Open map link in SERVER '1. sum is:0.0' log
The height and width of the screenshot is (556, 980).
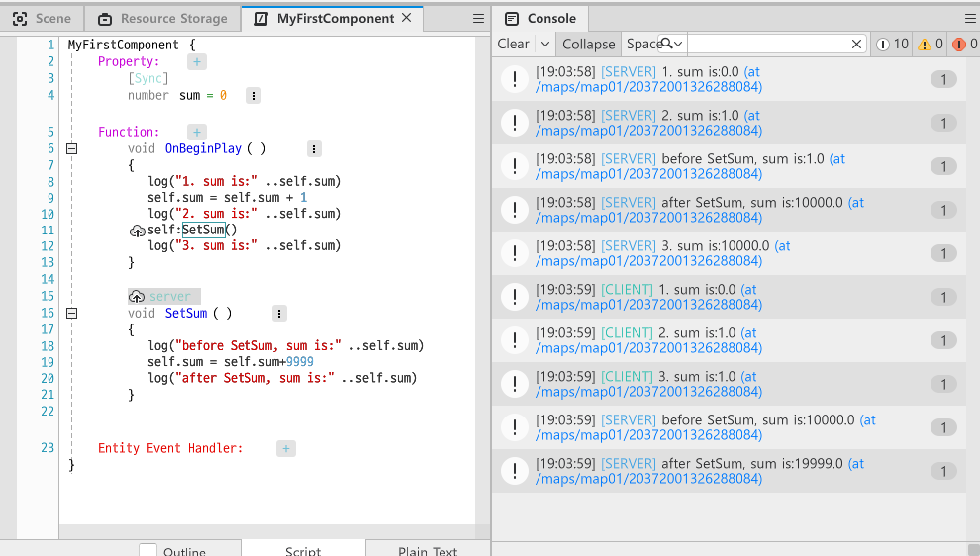(x=648, y=87)
